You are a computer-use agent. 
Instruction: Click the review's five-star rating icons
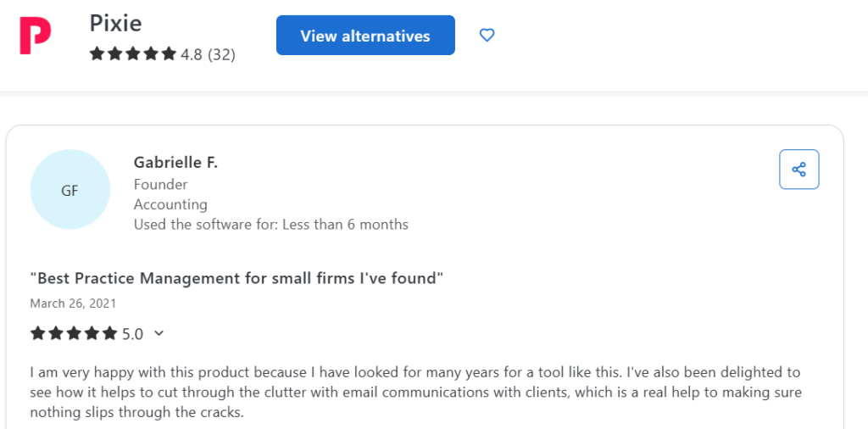(x=74, y=333)
